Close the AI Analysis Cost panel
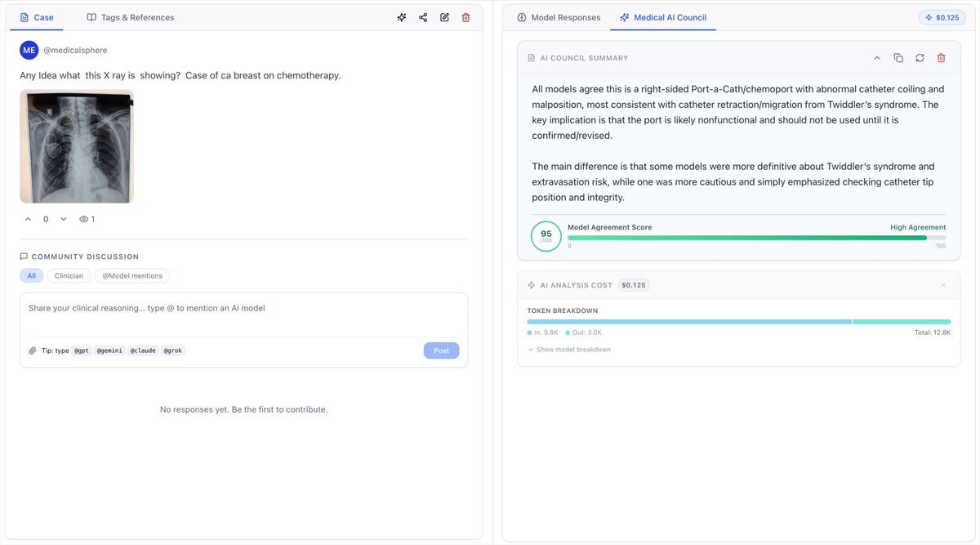The width and height of the screenshot is (980, 545). point(943,285)
